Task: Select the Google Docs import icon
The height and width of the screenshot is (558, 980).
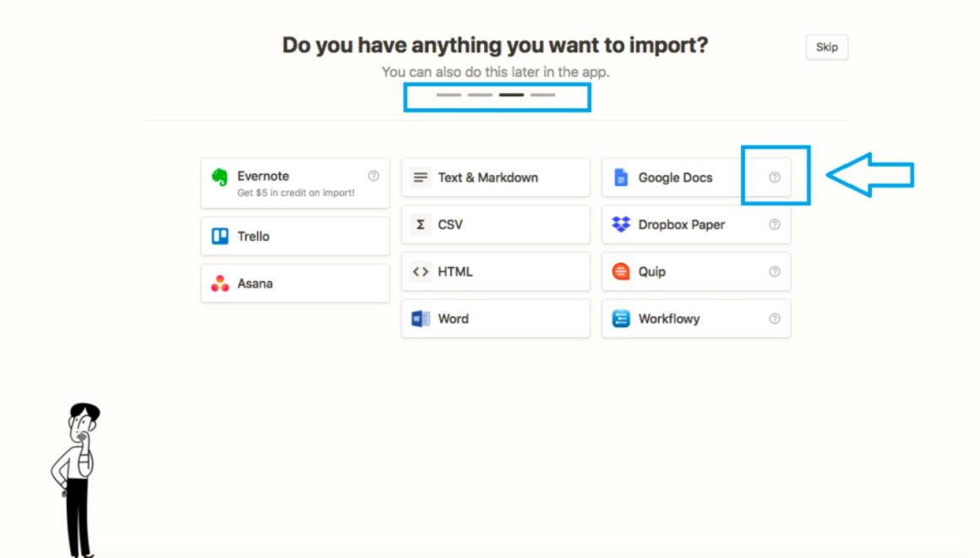Action: (x=620, y=178)
